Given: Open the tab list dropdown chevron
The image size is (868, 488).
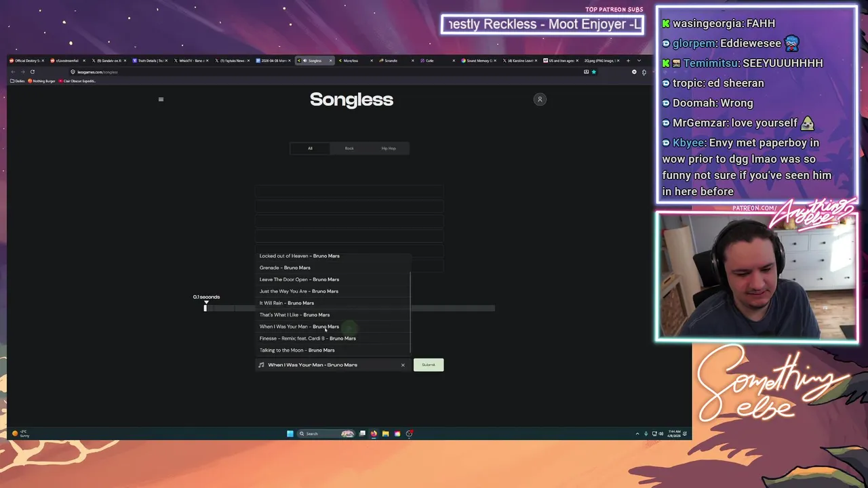Looking at the screenshot, I should (x=639, y=60).
